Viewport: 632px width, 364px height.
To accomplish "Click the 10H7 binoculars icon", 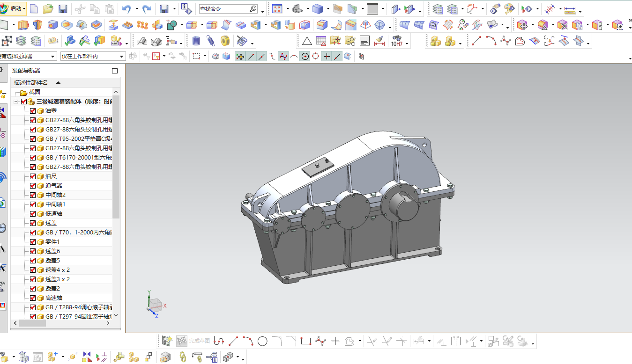I will [x=396, y=41].
